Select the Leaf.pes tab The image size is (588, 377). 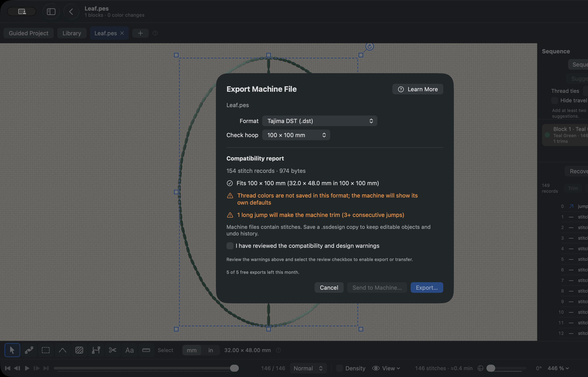tap(106, 33)
